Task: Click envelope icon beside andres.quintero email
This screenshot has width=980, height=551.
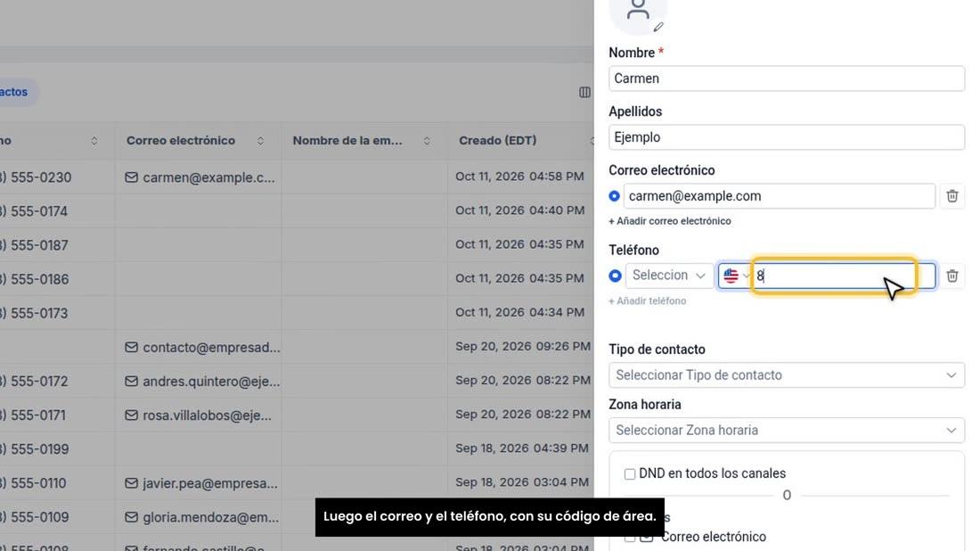Action: tap(131, 381)
